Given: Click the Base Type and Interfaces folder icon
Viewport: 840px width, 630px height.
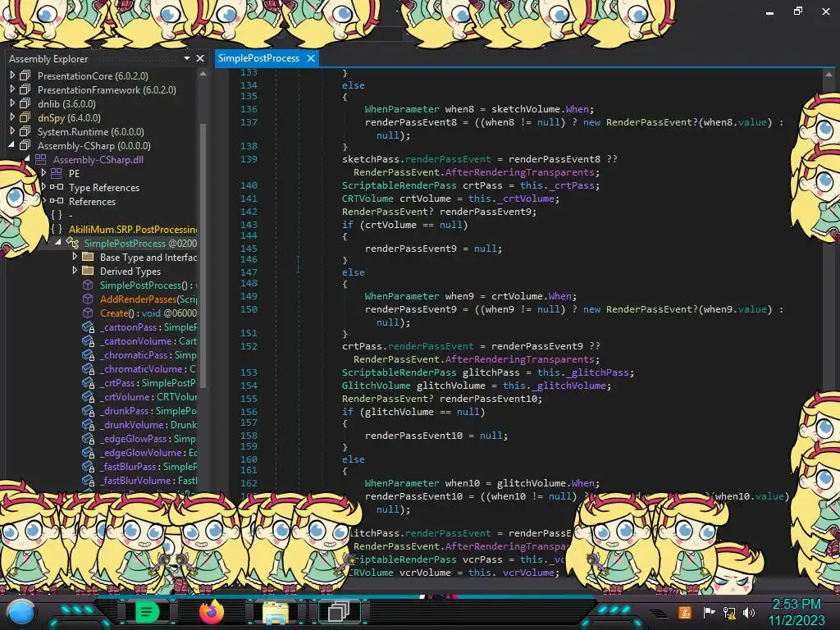Looking at the screenshot, I should pyautogui.click(x=88, y=257).
